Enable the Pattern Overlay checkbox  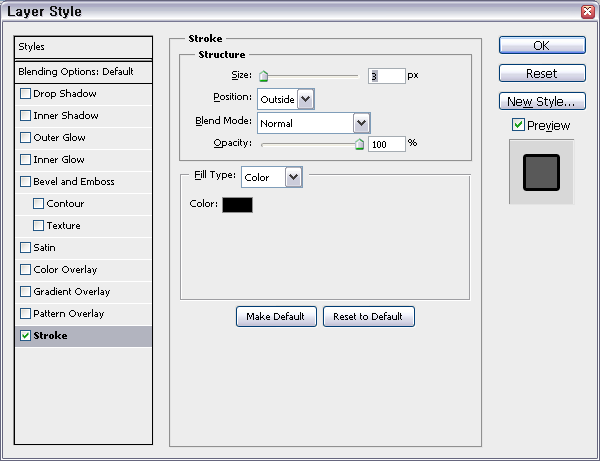pyautogui.click(x=25, y=314)
